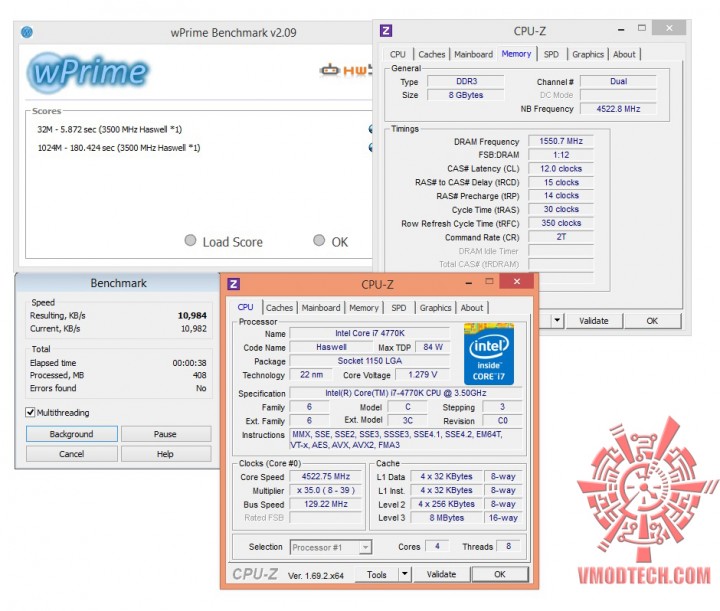Click the Core Voltage 1.279 V value
The image size is (720, 611).
[x=422, y=375]
